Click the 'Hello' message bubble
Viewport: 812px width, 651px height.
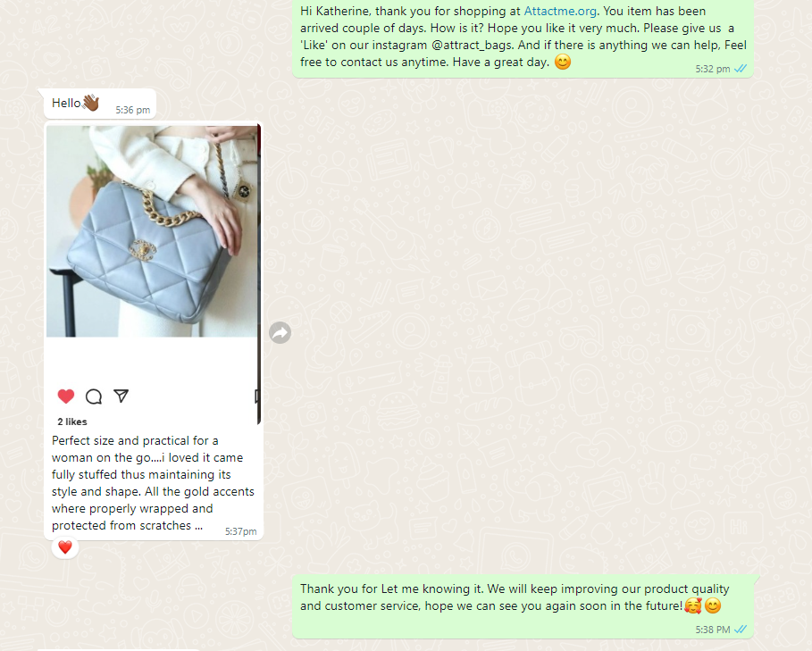coord(100,104)
